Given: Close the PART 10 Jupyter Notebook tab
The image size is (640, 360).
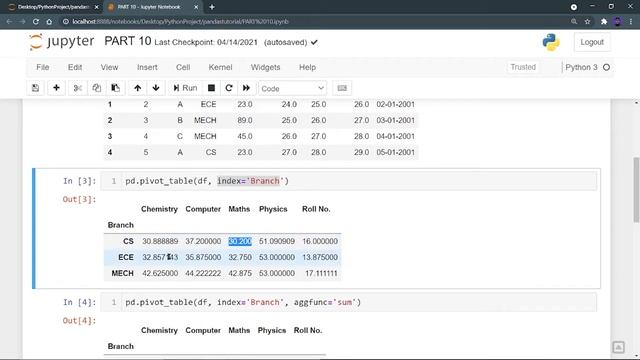Looking at the screenshot, I should [x=196, y=7].
